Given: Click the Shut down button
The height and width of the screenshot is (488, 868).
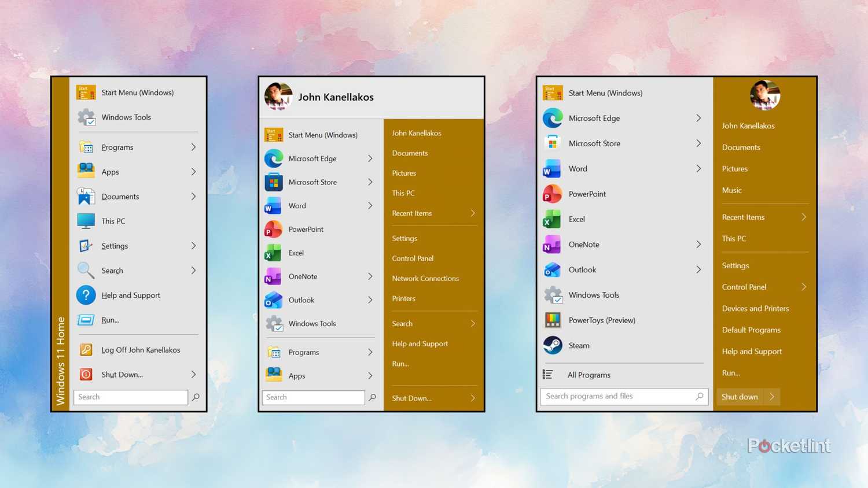Looking at the screenshot, I should tap(740, 397).
